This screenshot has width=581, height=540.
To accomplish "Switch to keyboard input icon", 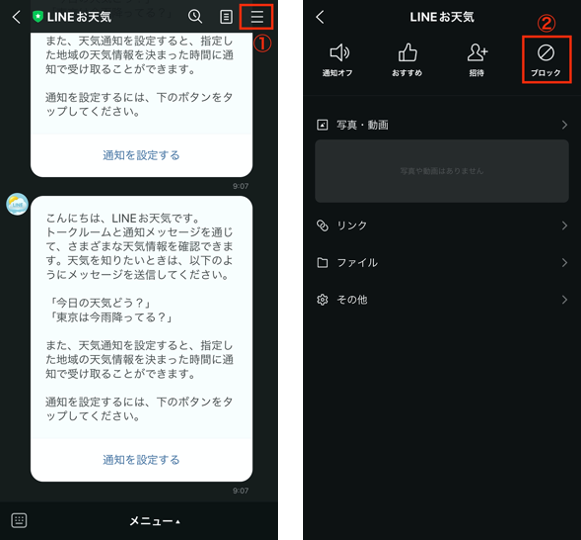I will point(19,520).
